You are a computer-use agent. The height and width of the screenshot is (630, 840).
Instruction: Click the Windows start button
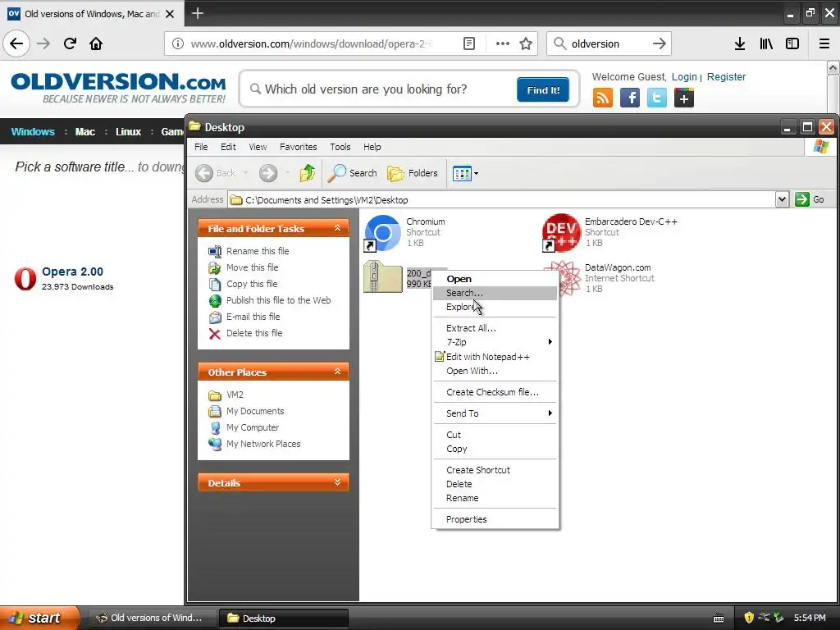(x=39, y=618)
